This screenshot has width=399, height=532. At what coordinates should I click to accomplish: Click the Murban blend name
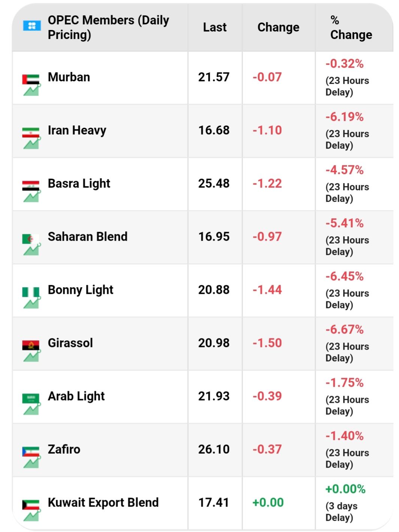point(69,77)
